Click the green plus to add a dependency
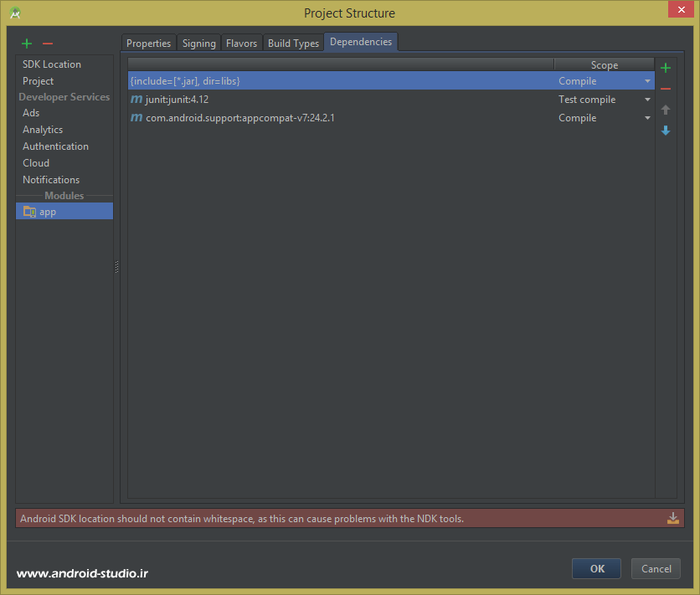The height and width of the screenshot is (595, 700). (665, 68)
